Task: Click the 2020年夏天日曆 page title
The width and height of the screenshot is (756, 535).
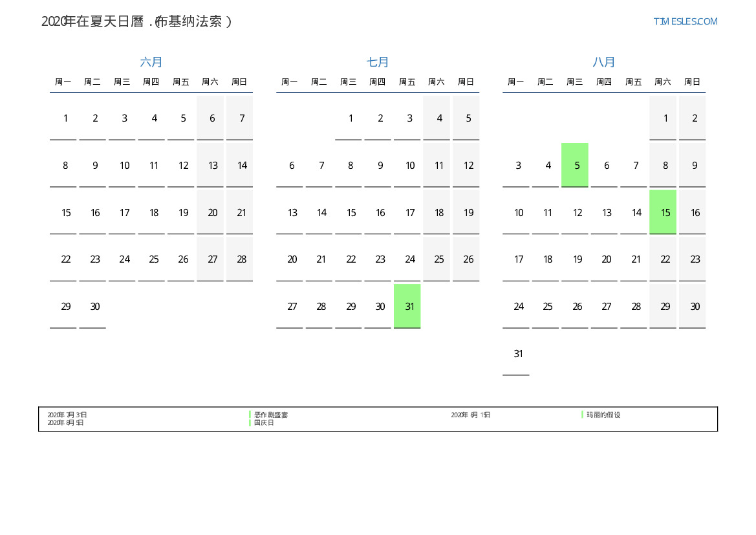Action: tap(136, 21)
